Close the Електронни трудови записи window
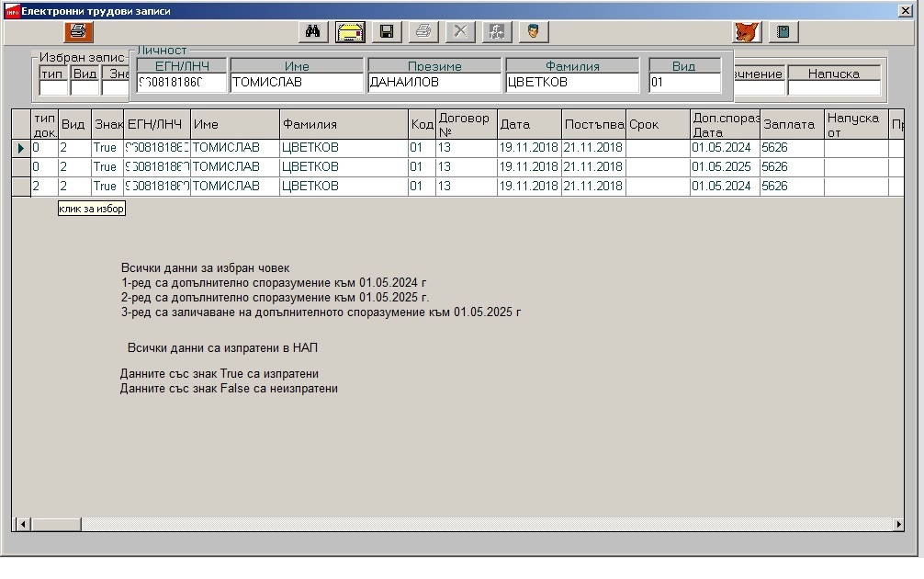This screenshot has height=579, width=924. tap(905, 11)
